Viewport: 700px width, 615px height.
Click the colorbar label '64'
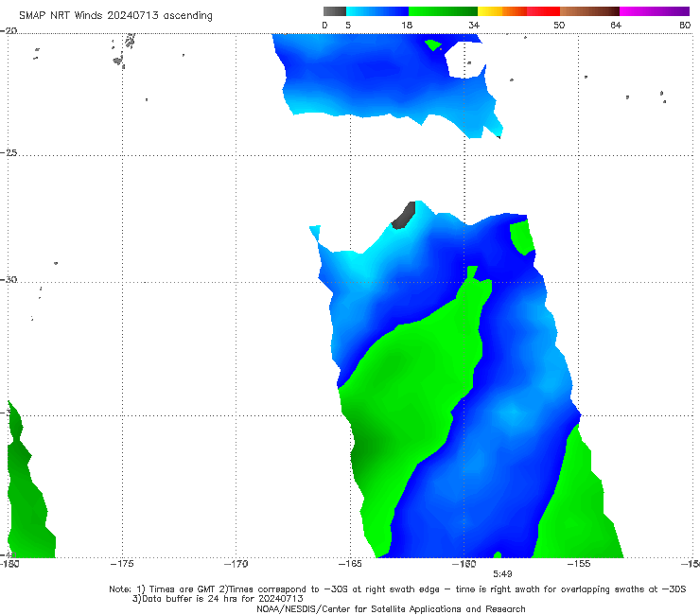click(x=616, y=25)
